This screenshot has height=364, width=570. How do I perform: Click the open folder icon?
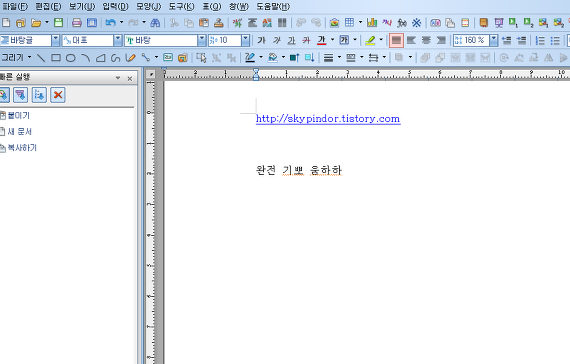36,23
